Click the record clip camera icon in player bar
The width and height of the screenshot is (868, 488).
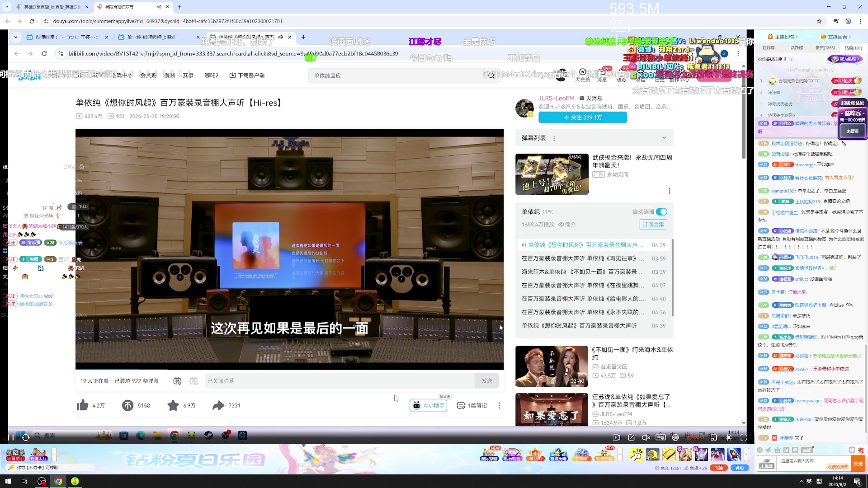click(x=616, y=437)
